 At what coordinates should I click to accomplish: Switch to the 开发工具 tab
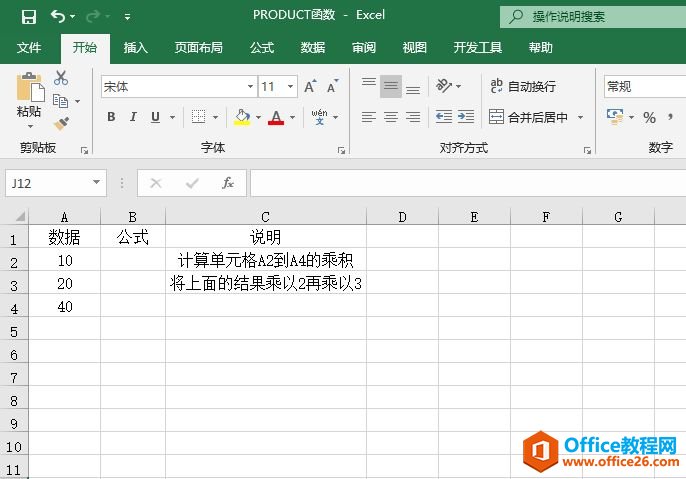[x=478, y=48]
